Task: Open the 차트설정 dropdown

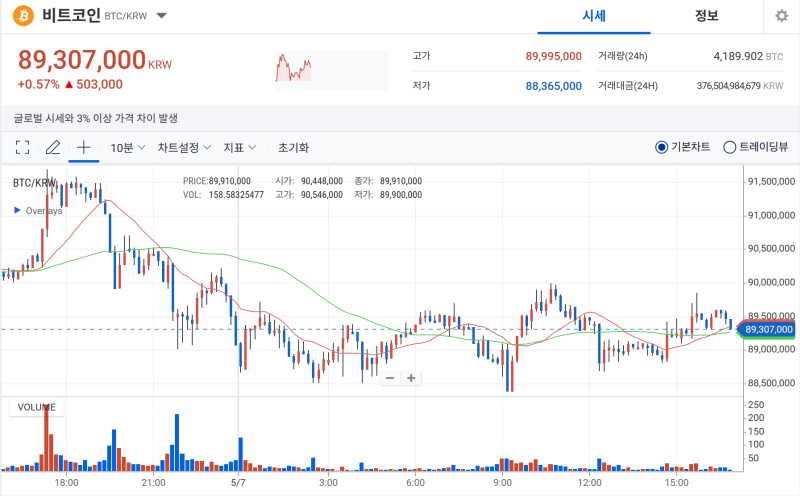Action: coord(184,147)
